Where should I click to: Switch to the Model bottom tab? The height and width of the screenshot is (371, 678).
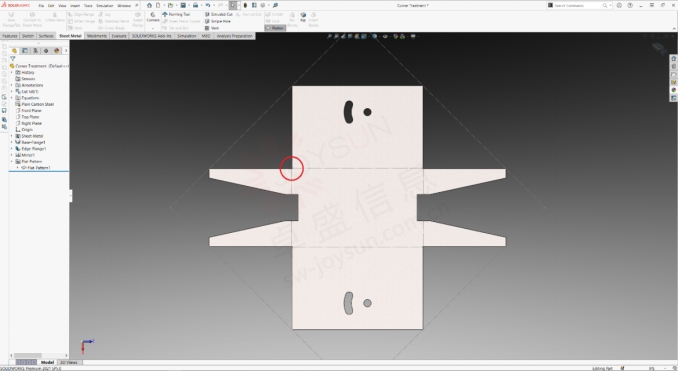coord(47,362)
